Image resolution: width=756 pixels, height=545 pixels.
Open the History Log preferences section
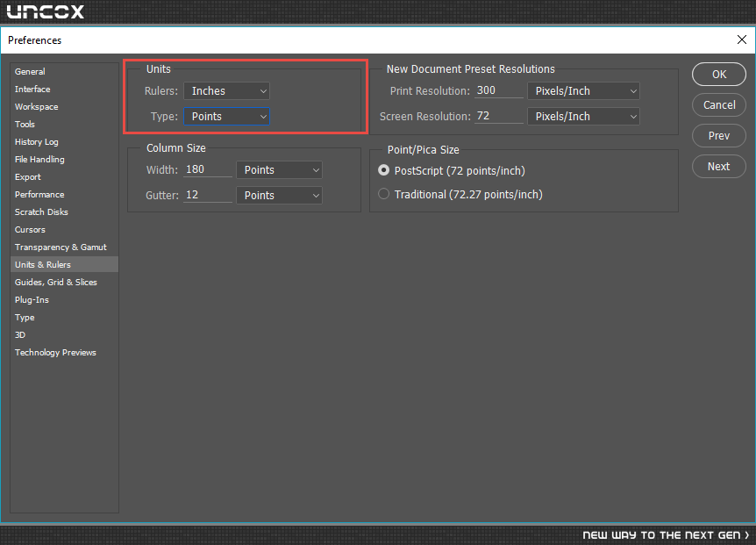(x=64, y=142)
